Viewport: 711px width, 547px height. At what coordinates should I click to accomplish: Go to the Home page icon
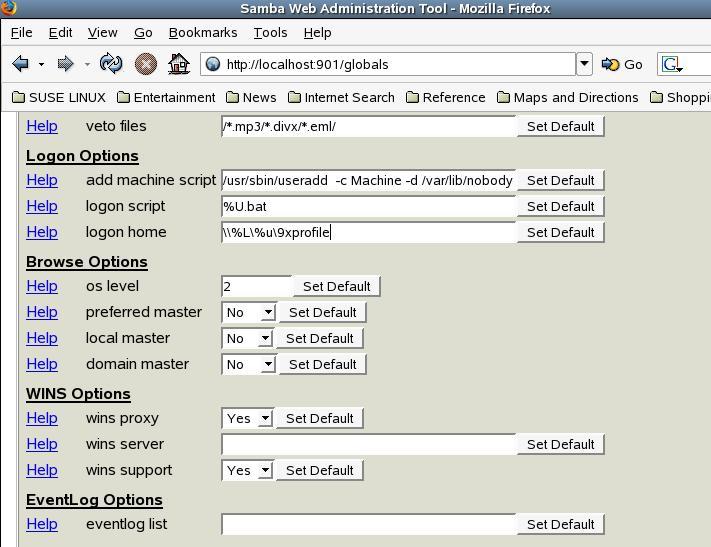(x=179, y=63)
